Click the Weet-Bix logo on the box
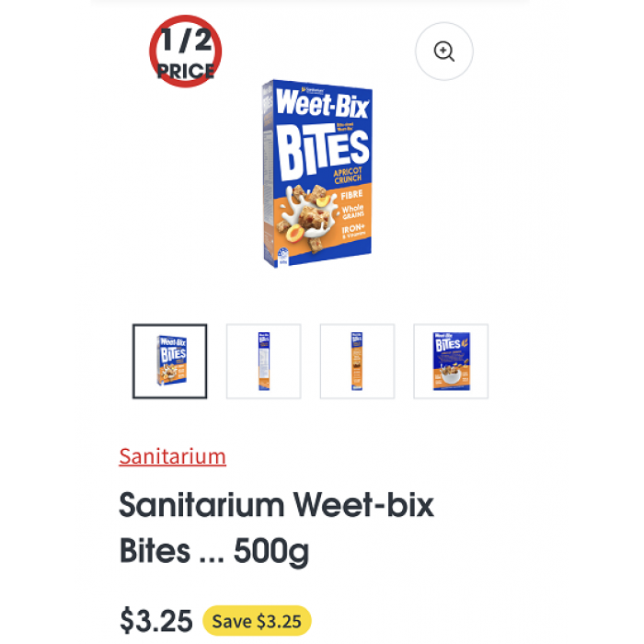Image resolution: width=644 pixels, height=644 pixels. (x=322, y=105)
